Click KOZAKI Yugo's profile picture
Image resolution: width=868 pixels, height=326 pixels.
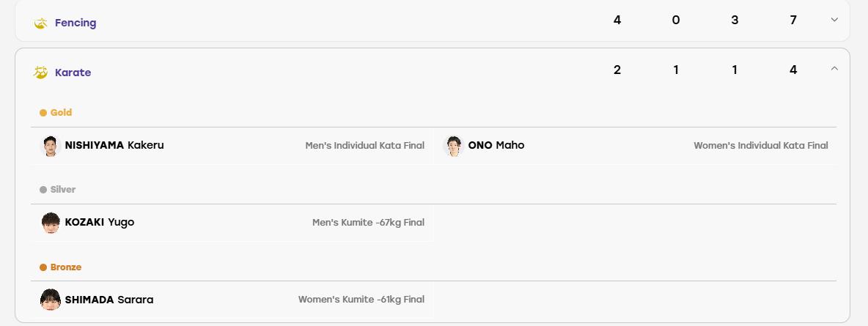pyautogui.click(x=51, y=223)
